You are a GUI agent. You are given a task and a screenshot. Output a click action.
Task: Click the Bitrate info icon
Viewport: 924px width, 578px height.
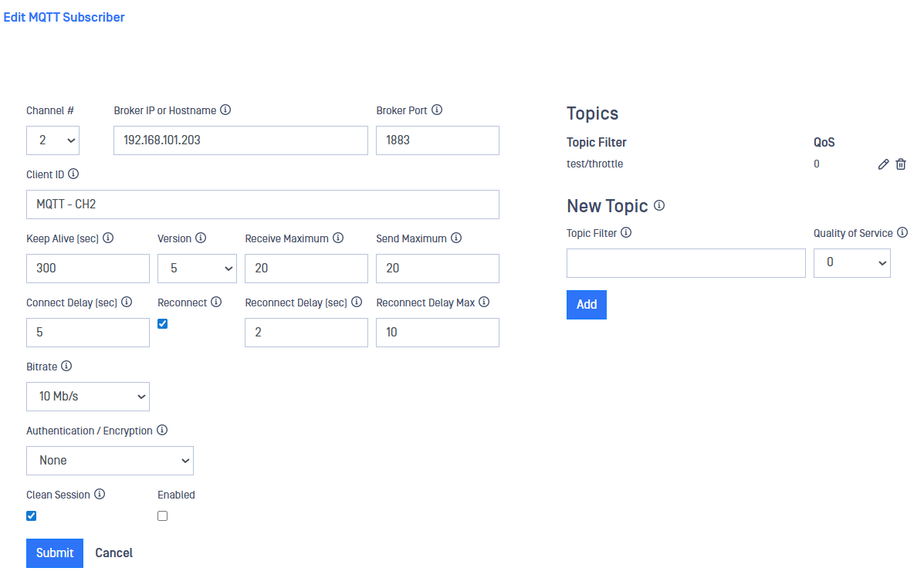[66, 367]
